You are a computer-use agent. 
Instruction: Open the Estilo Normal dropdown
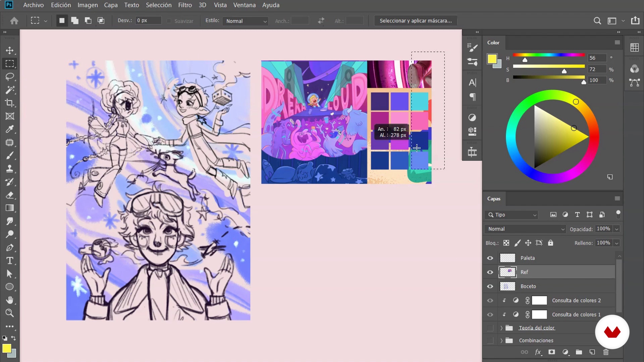246,21
